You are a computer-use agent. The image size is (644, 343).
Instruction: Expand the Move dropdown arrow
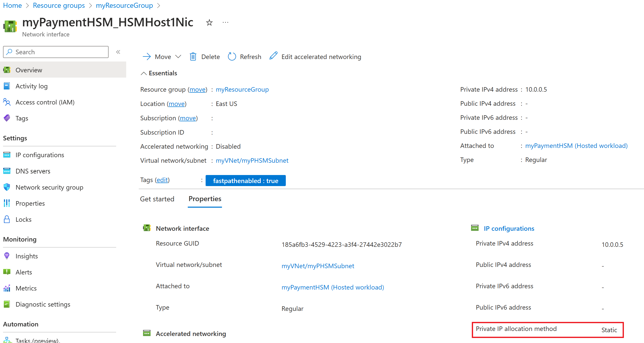point(178,57)
